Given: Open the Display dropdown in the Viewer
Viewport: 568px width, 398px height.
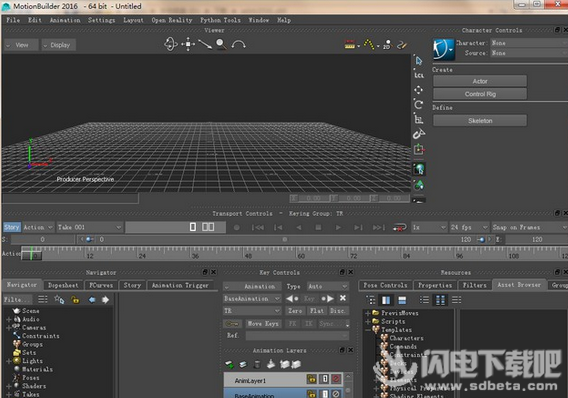Looking at the screenshot, I should (x=59, y=45).
